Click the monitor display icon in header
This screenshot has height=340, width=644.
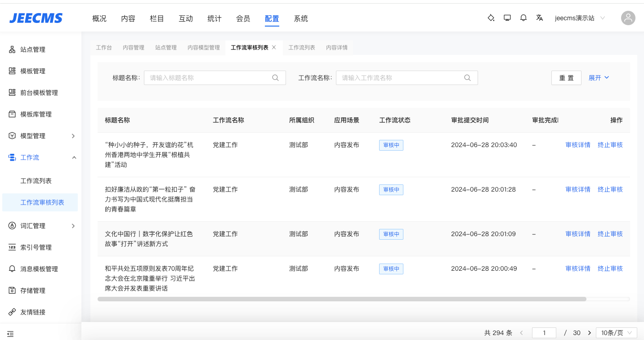(x=507, y=18)
